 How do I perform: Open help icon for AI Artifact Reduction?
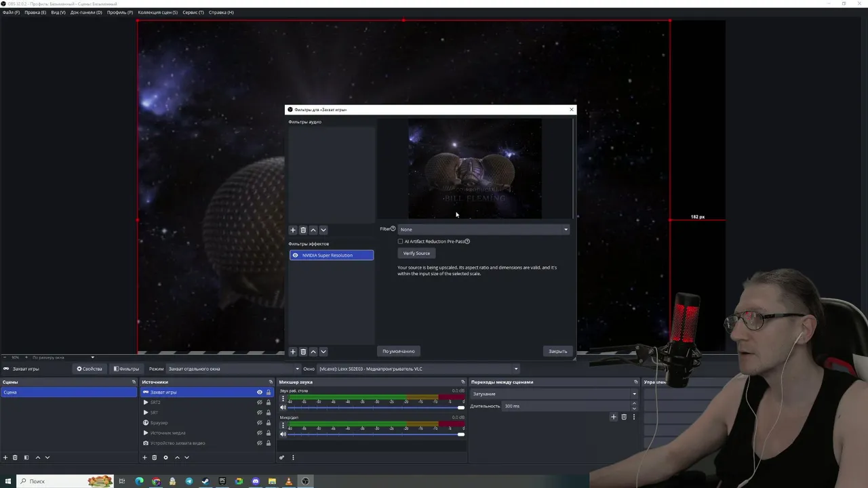pyautogui.click(x=467, y=241)
